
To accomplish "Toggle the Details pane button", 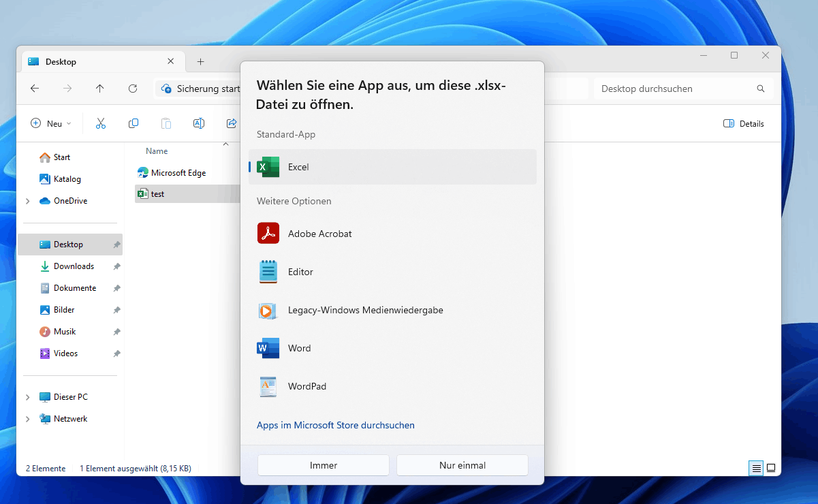I will point(744,123).
